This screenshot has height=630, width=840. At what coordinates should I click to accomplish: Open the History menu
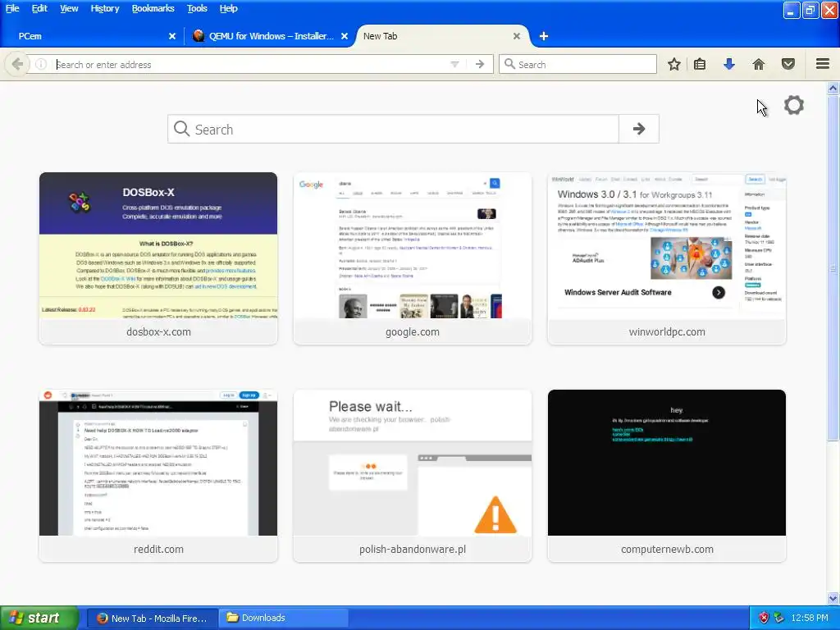click(104, 8)
